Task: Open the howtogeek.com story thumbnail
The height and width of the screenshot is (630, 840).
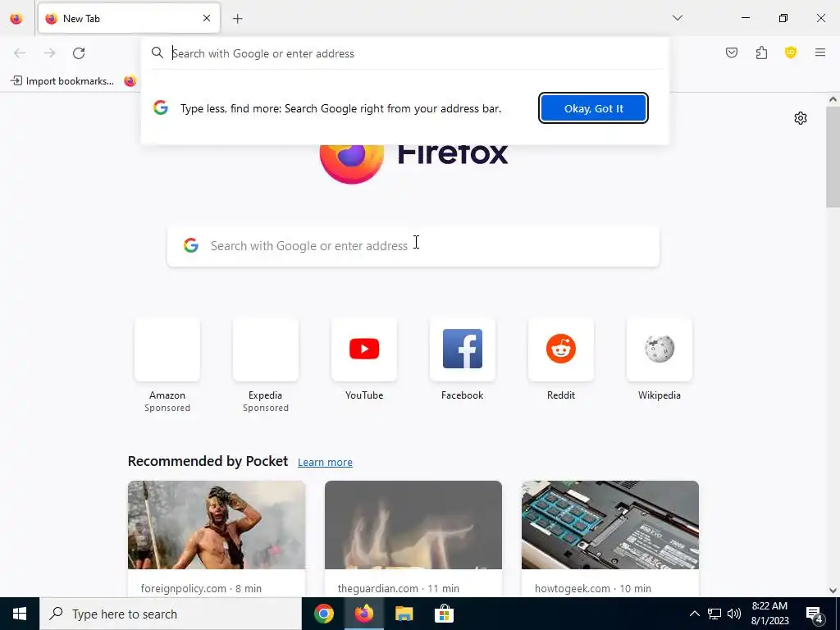Action: coord(610,525)
